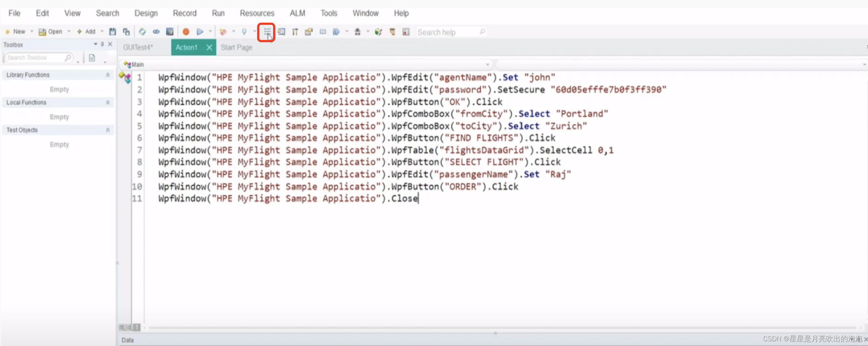868x346 pixels.
Task: Click code line with WpfButton("OK").Click
Action: pos(331,102)
